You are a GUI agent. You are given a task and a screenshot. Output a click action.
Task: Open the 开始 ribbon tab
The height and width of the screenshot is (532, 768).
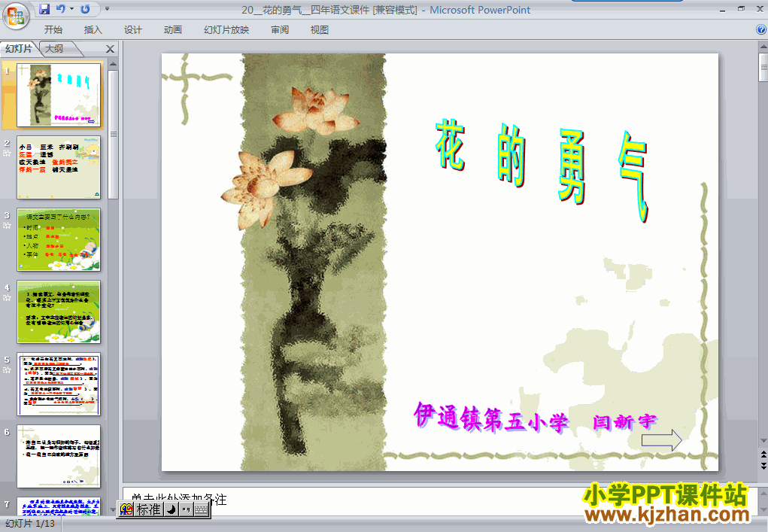pyautogui.click(x=53, y=30)
